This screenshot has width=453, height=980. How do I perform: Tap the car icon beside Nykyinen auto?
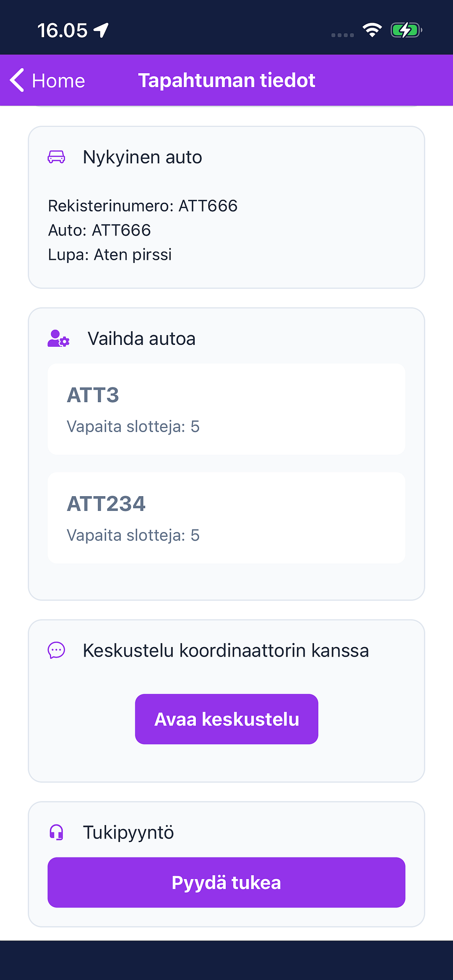(56, 157)
